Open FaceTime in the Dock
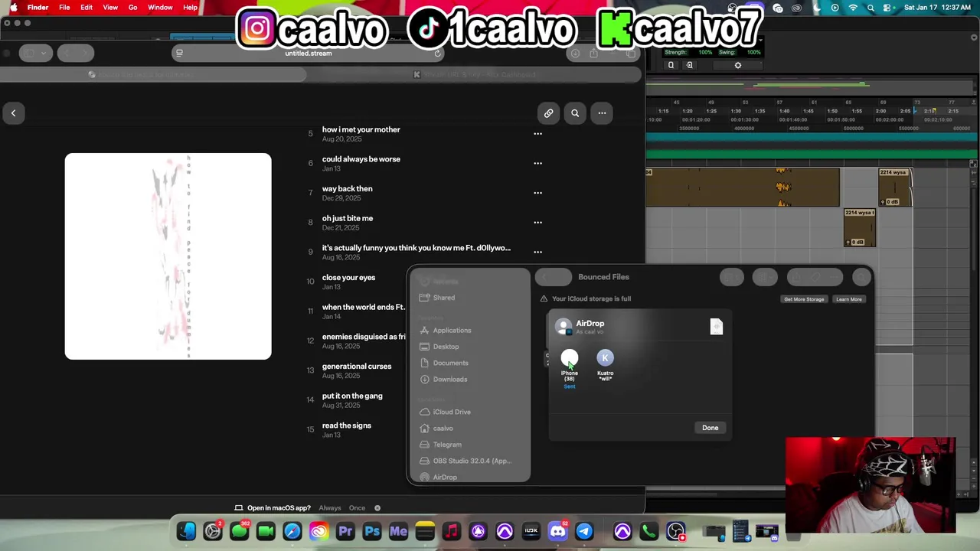 (x=266, y=531)
